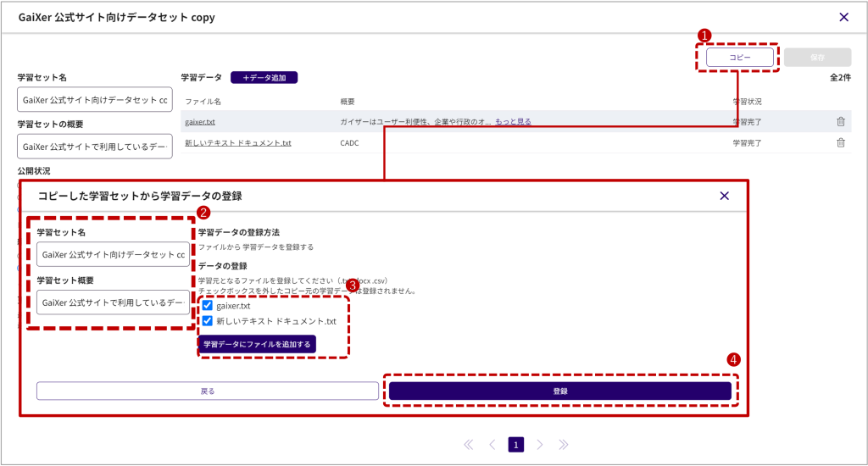868x466 pixels.
Task: Uncheck the gaixer.txt checkbox
Action: point(208,305)
